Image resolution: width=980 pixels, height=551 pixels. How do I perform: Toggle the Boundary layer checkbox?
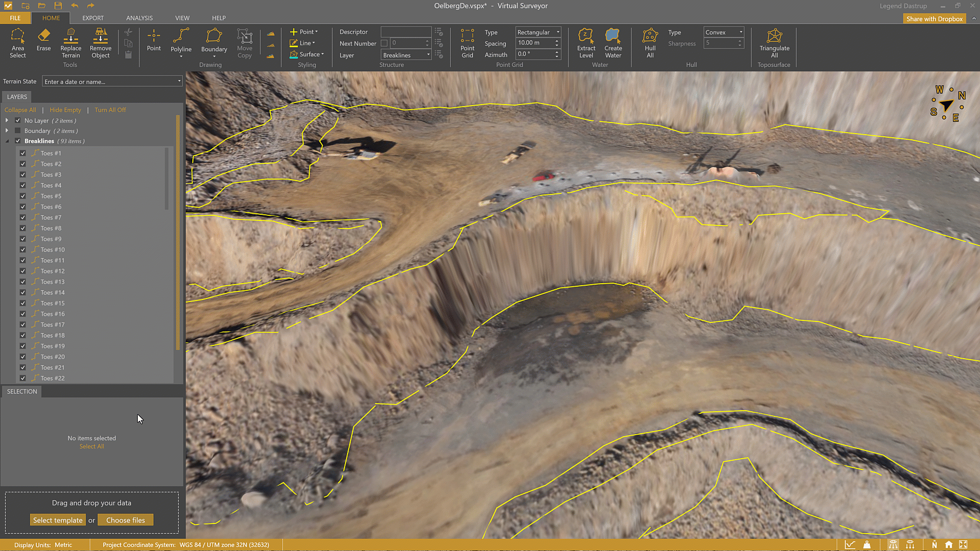(x=18, y=131)
